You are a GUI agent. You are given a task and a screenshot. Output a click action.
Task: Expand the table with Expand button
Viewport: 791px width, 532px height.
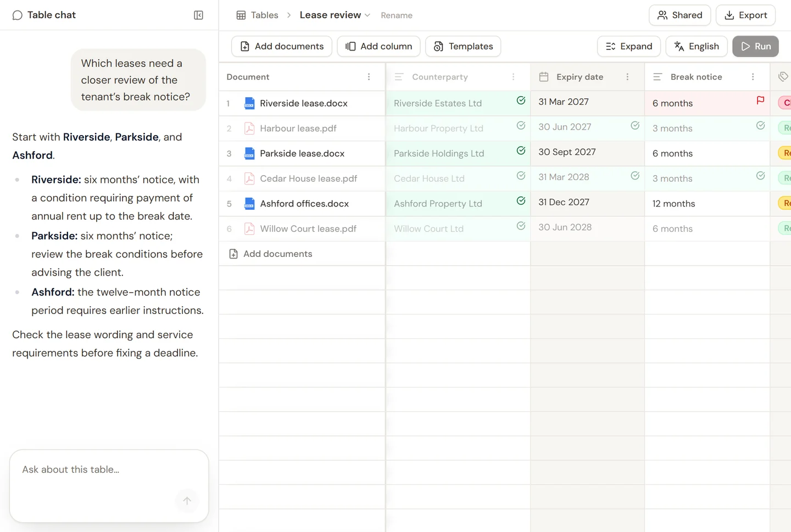coord(629,47)
